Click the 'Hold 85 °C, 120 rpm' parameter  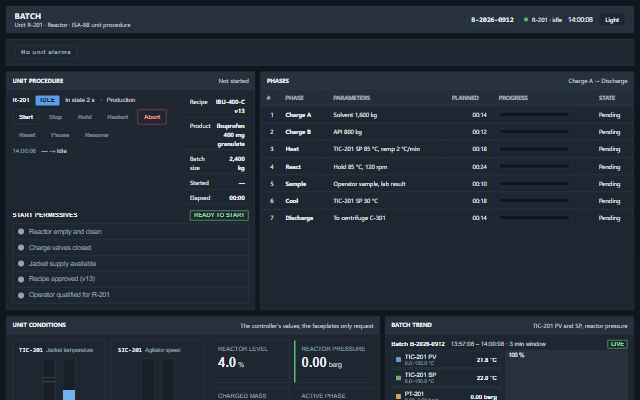pyautogui.click(x=360, y=167)
